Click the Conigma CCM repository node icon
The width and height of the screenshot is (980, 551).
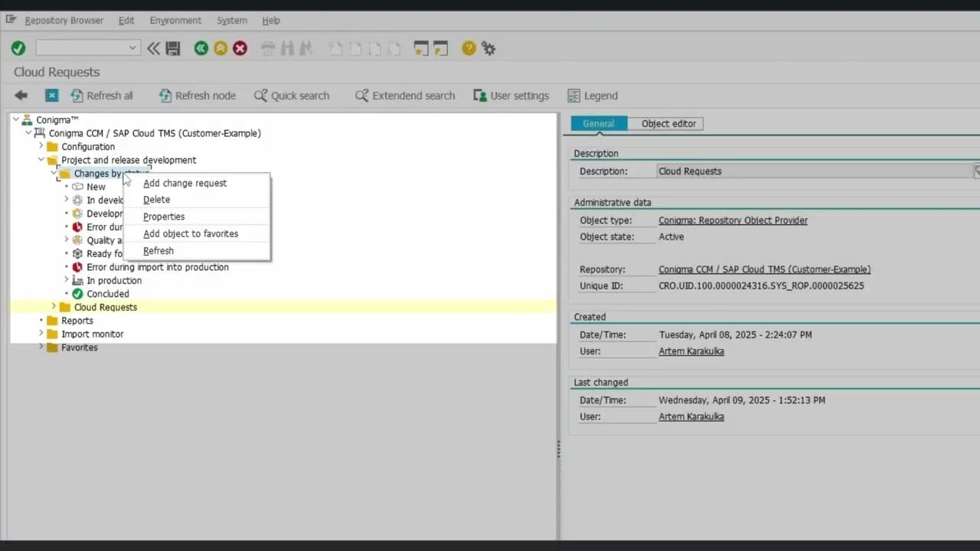(x=40, y=133)
